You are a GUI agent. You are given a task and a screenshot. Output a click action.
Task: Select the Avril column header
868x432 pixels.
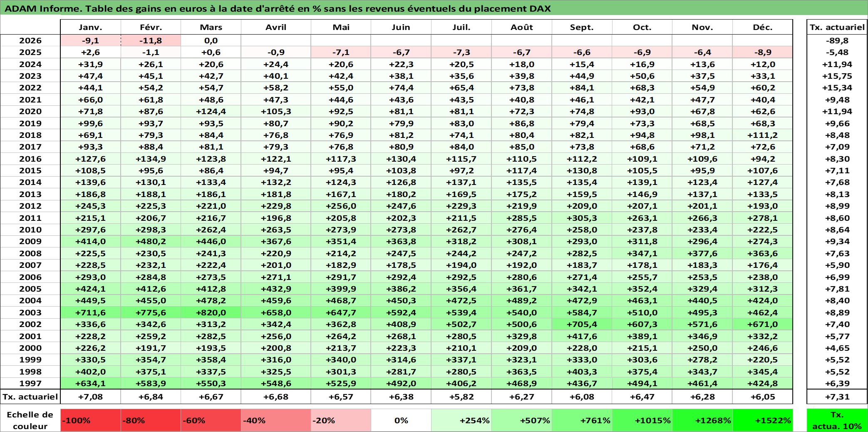coord(276,27)
